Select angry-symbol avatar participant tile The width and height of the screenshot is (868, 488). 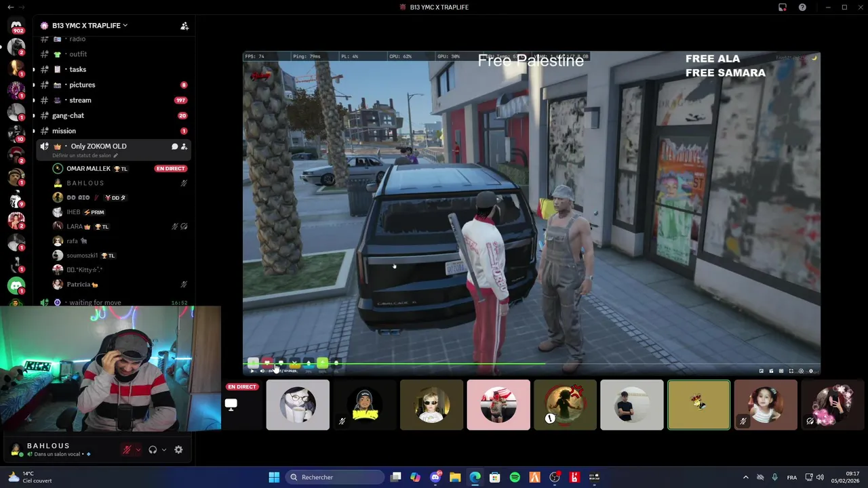pyautogui.click(x=565, y=405)
